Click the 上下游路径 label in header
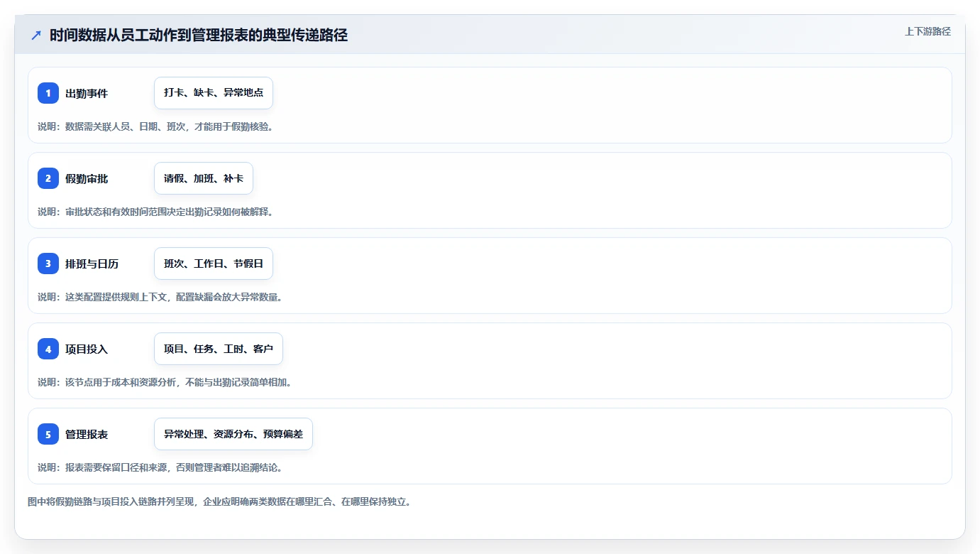980x554 pixels. 927,32
